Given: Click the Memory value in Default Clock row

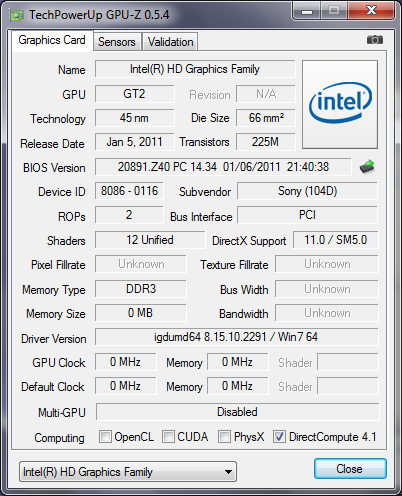Looking at the screenshot, I should click(x=237, y=386).
